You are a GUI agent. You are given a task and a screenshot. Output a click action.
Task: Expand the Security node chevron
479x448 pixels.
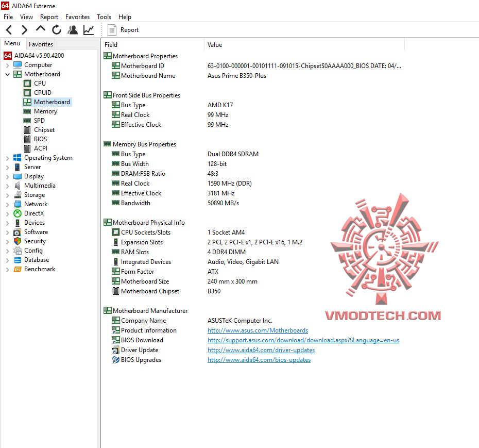[x=8, y=242]
